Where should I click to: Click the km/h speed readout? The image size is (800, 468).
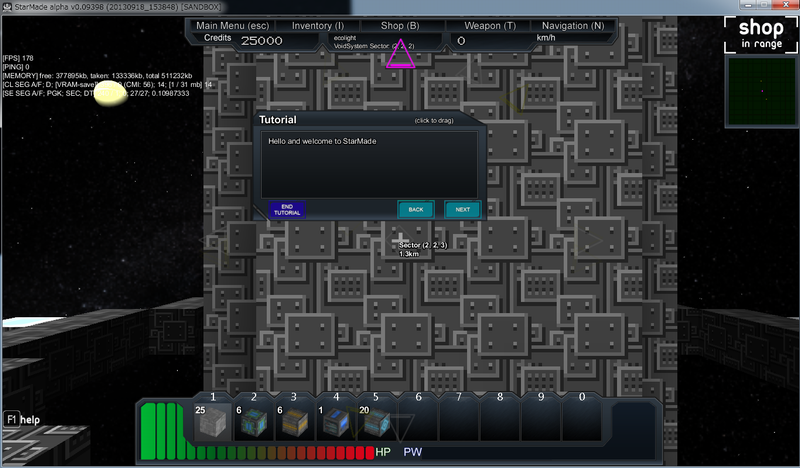tap(545, 38)
